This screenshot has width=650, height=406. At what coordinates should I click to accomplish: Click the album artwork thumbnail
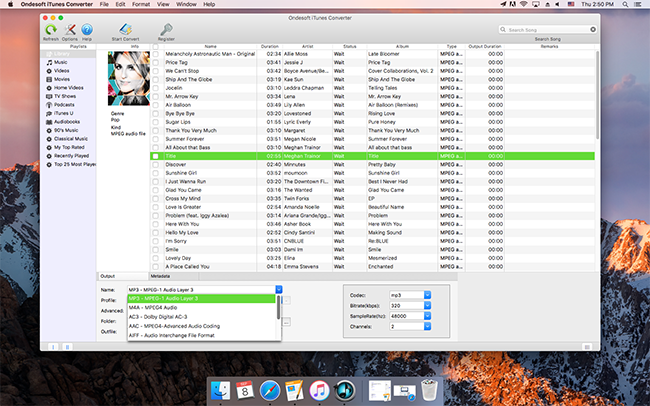click(x=129, y=78)
